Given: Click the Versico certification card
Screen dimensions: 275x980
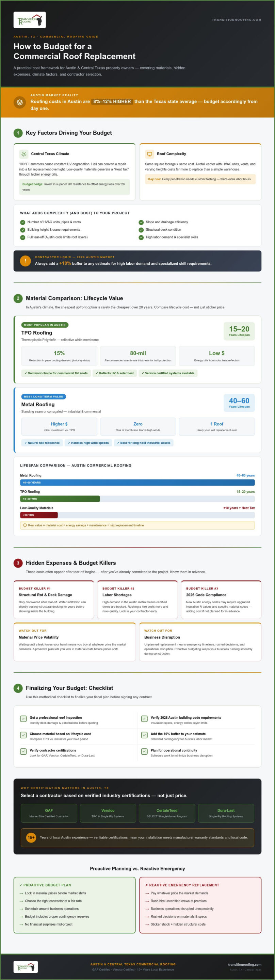Looking at the screenshot, I should coord(108,813).
